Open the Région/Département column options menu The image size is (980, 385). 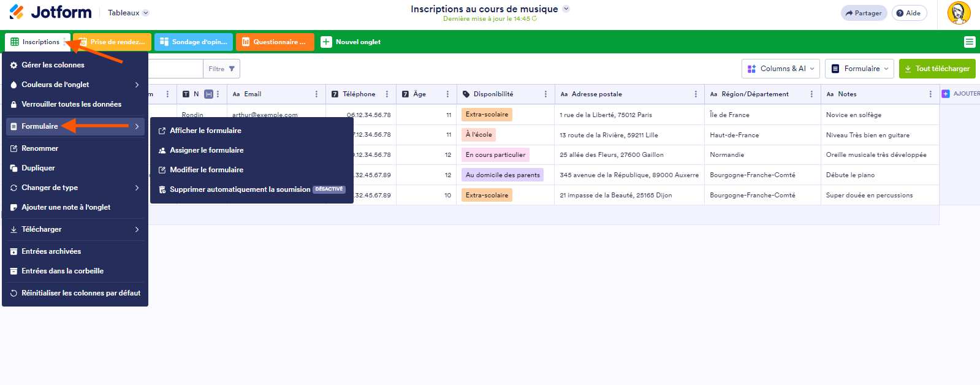(811, 94)
